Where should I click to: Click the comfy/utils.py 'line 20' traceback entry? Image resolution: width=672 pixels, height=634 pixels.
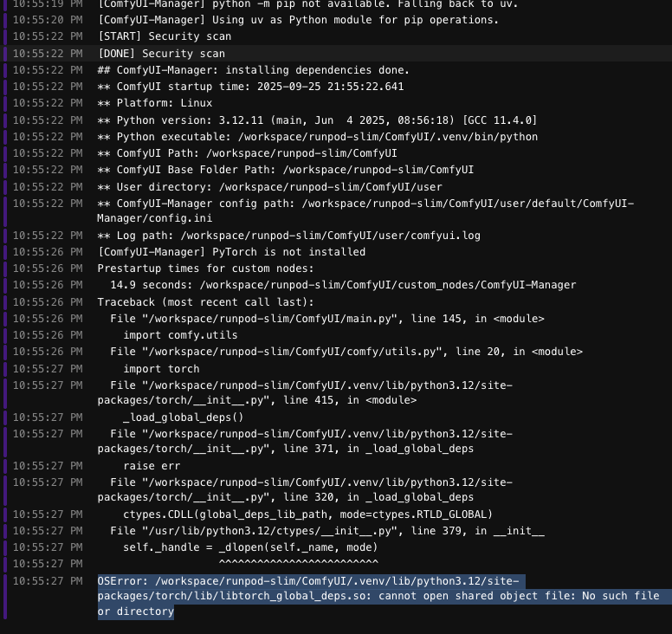346,352
